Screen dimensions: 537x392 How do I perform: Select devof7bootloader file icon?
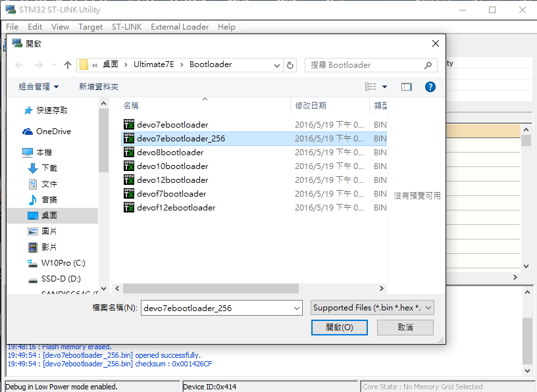coord(129,193)
